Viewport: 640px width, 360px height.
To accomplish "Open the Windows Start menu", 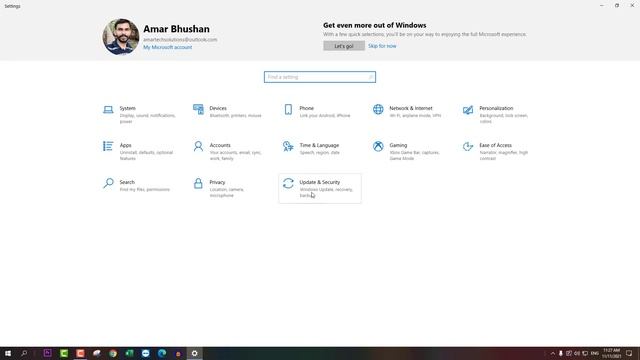I will pos(8,353).
